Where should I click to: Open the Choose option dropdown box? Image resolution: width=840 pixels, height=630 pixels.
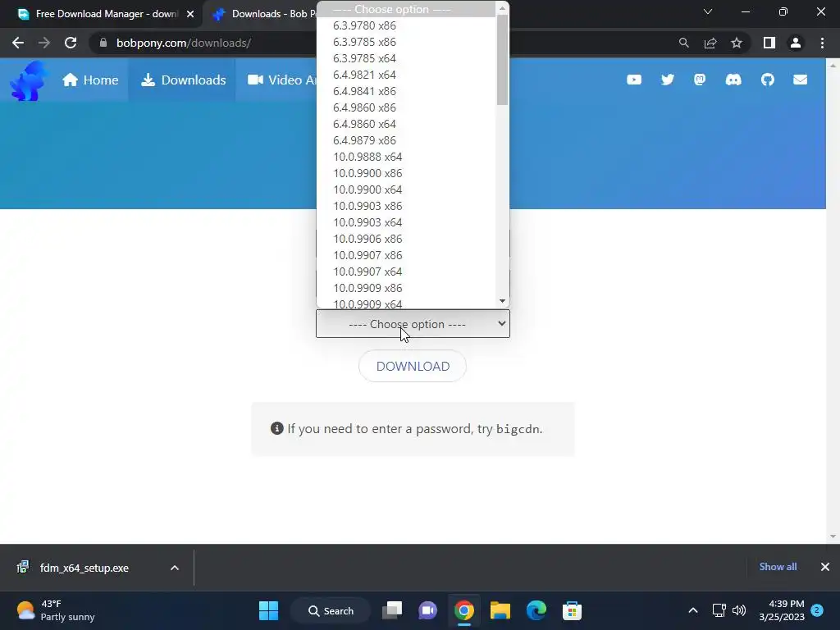click(x=413, y=324)
